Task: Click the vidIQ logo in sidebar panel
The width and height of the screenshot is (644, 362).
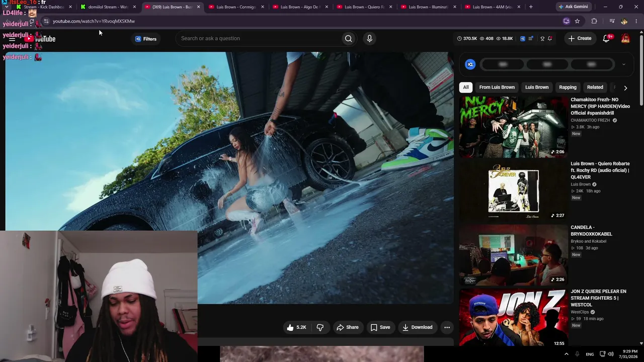Action: (x=470, y=64)
